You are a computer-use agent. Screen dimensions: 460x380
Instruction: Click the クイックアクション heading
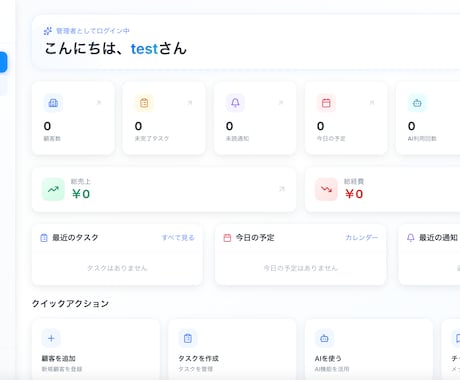coord(70,304)
